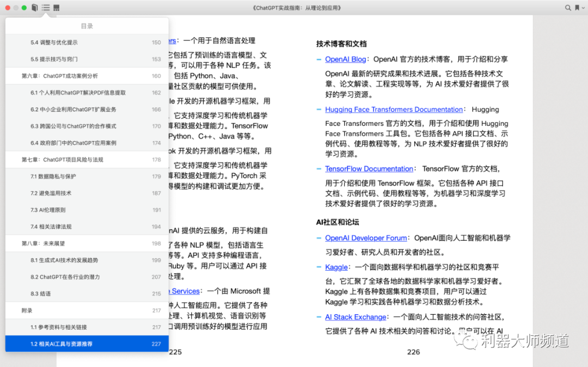588x367 pixels.
Task: Open section 7.3 AI伦理原则
Action: pos(48,210)
